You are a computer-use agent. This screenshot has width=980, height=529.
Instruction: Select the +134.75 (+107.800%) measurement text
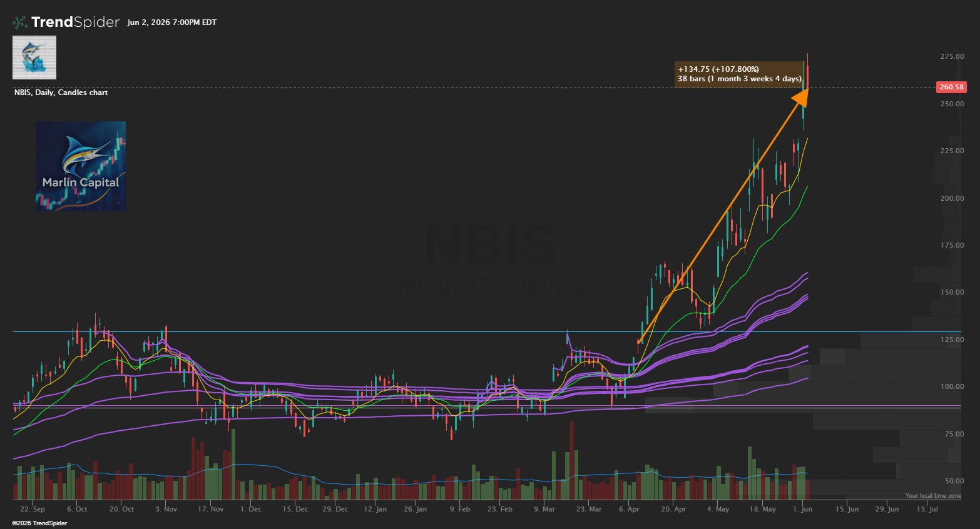coord(718,69)
